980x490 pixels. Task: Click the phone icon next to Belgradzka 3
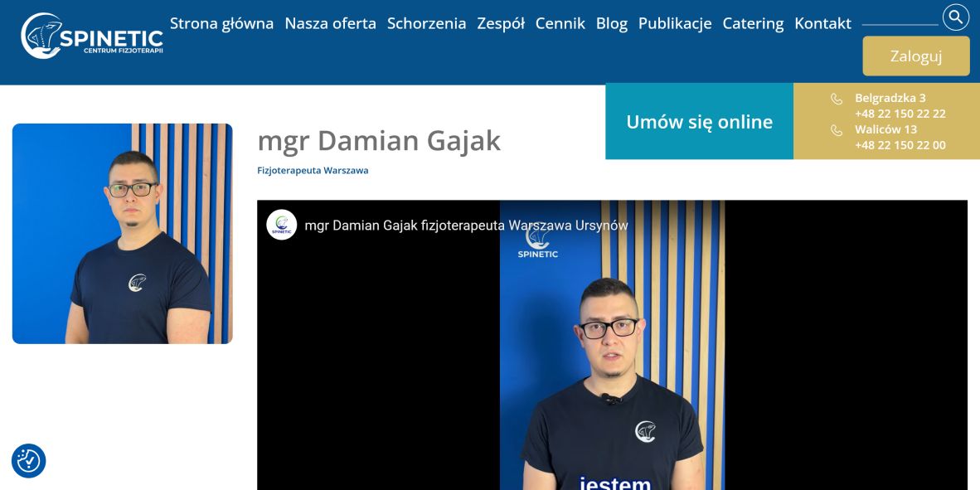pyautogui.click(x=837, y=99)
